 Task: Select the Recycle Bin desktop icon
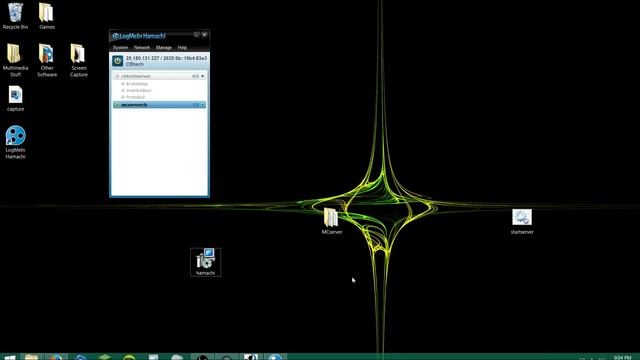pyautogui.click(x=16, y=16)
